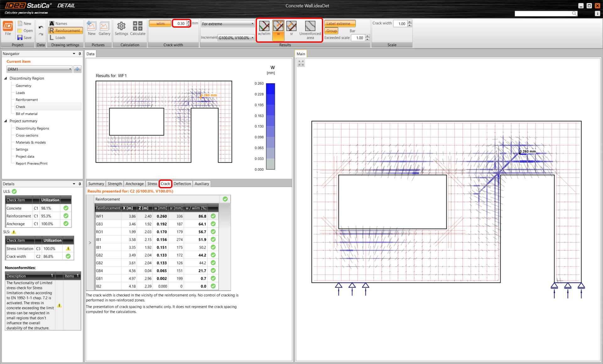Select Report Preview/Print in navigator
Image resolution: width=603 pixels, height=364 pixels.
tap(31, 163)
